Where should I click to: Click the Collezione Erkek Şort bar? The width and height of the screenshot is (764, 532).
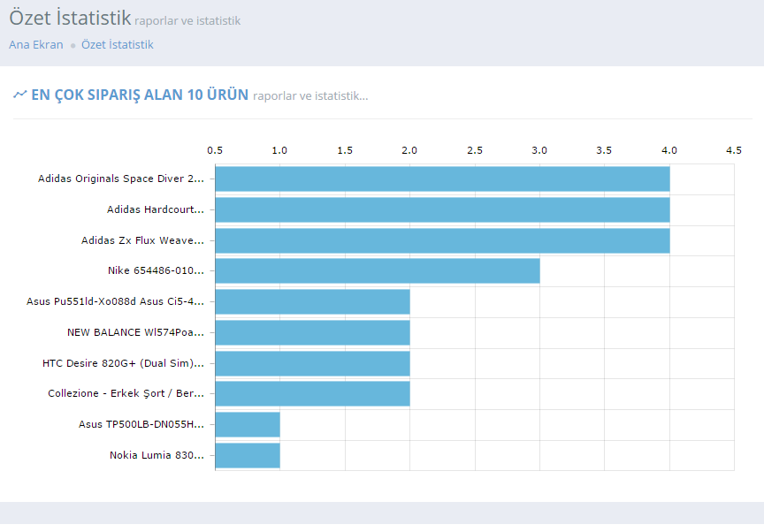312,393
